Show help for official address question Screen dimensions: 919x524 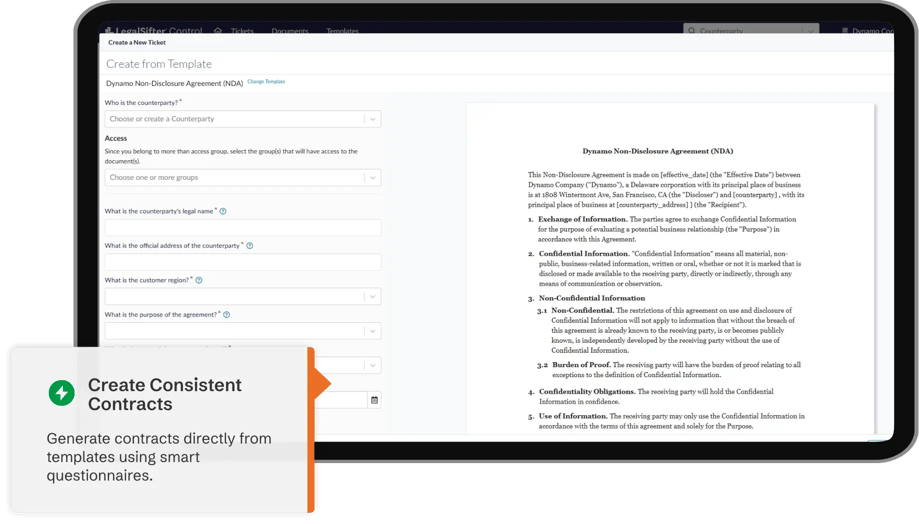[x=250, y=246]
